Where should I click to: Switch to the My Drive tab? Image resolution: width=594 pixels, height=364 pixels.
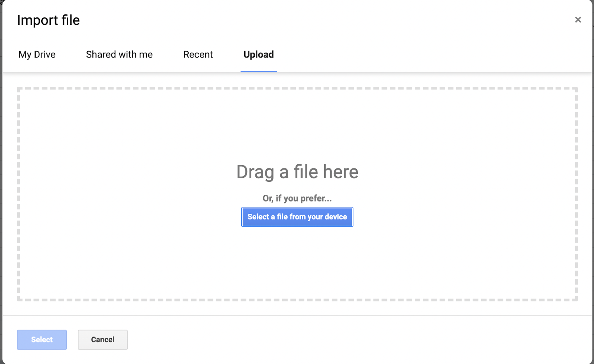(37, 55)
